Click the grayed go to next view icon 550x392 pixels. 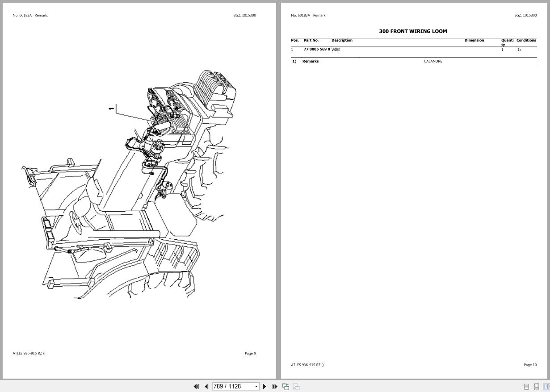click(296, 387)
